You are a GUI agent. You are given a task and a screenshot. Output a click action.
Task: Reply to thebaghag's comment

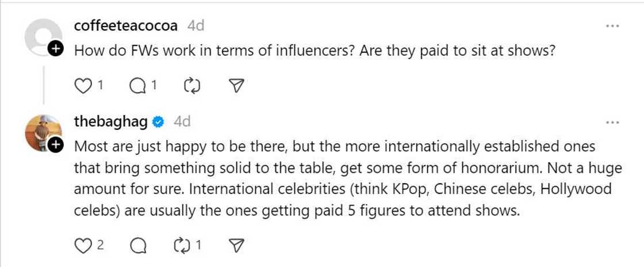[x=138, y=246]
